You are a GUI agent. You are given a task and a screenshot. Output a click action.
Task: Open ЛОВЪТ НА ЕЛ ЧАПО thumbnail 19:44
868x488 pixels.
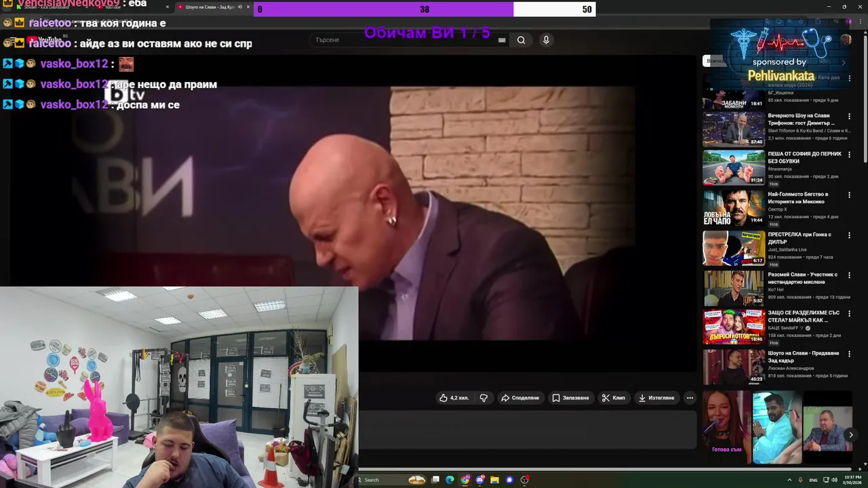(734, 208)
